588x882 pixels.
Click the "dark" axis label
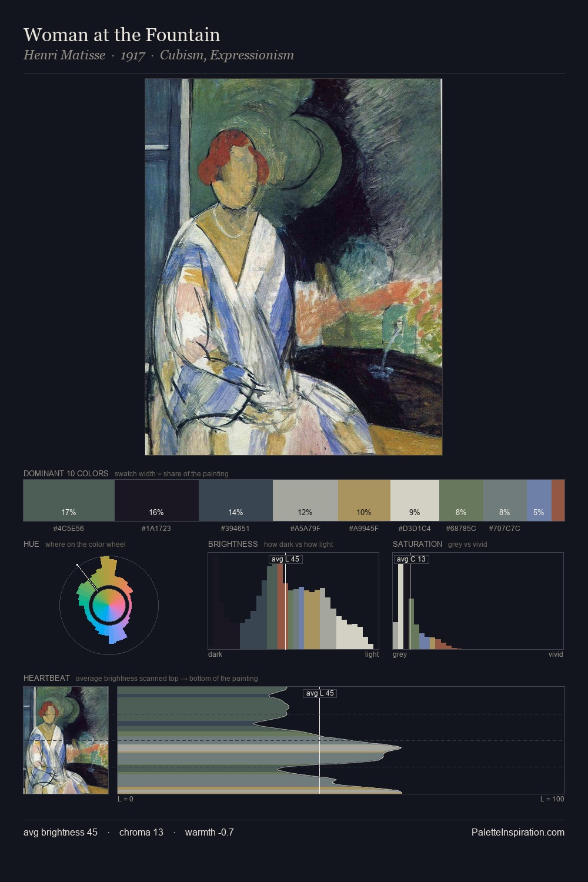pos(215,654)
